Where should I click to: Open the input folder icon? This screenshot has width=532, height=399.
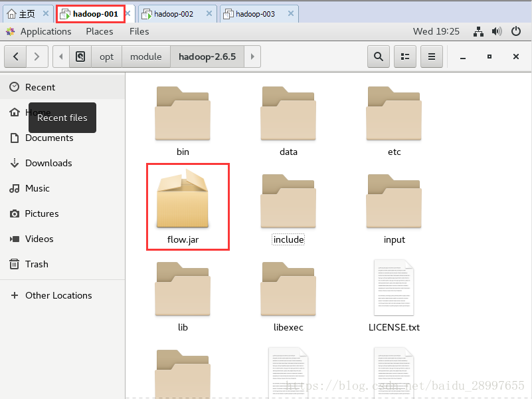394,201
